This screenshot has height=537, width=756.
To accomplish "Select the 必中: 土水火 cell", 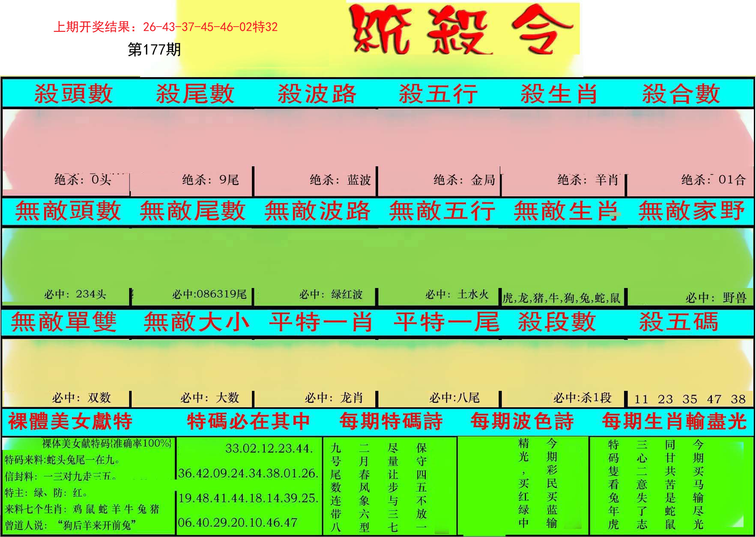I will pyautogui.click(x=457, y=294).
